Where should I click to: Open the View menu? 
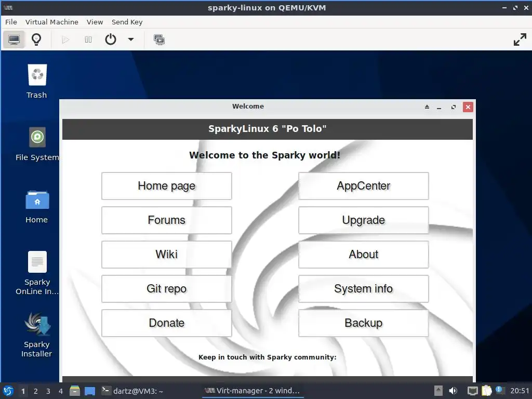(95, 22)
